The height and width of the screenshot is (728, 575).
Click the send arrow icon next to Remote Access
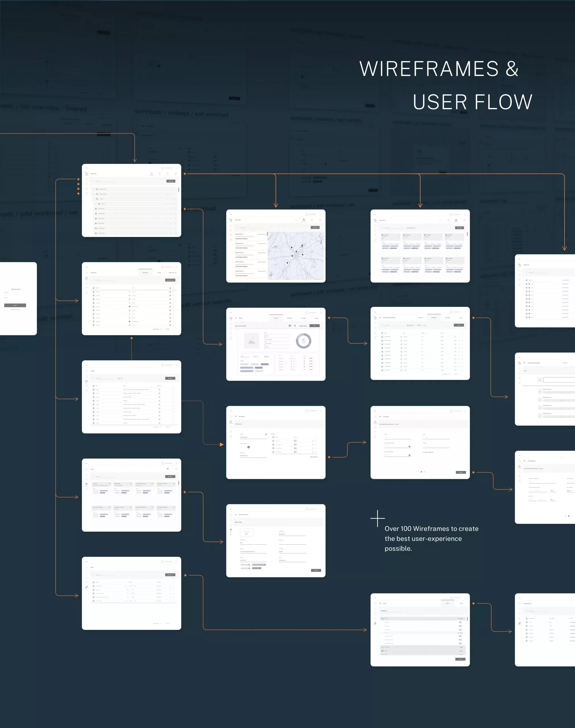click(x=295, y=326)
